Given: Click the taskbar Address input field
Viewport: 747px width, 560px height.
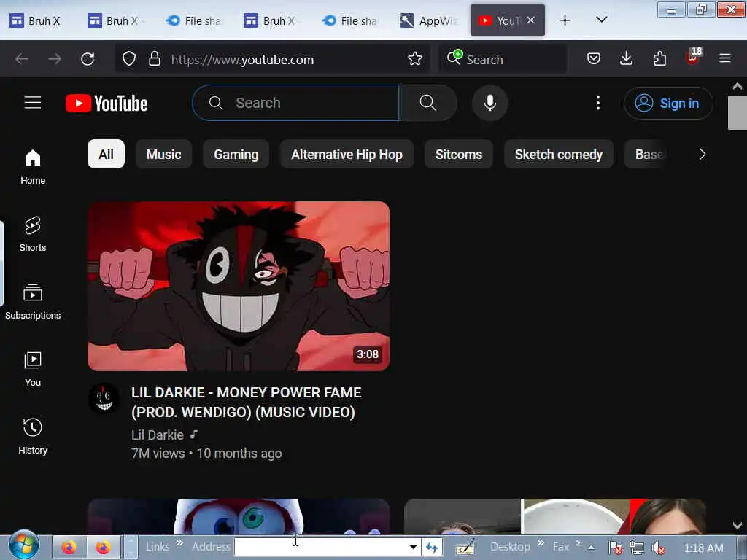Looking at the screenshot, I should point(321,547).
